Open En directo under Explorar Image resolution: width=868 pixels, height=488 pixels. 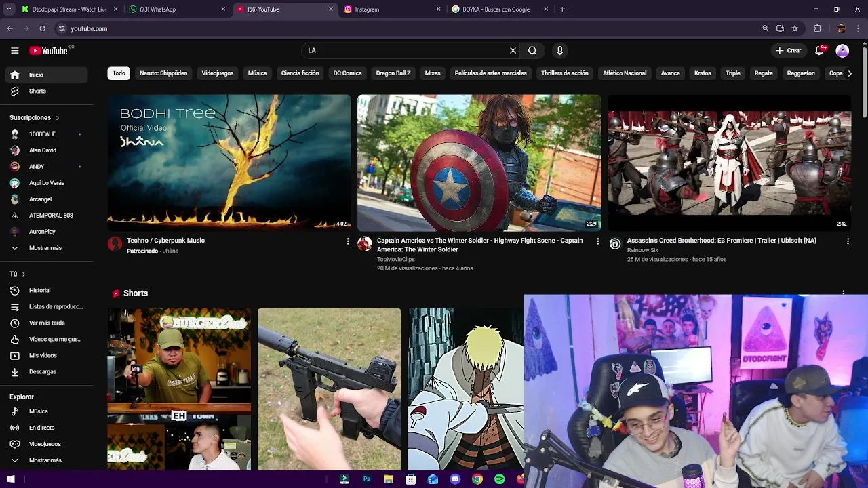(x=45, y=428)
